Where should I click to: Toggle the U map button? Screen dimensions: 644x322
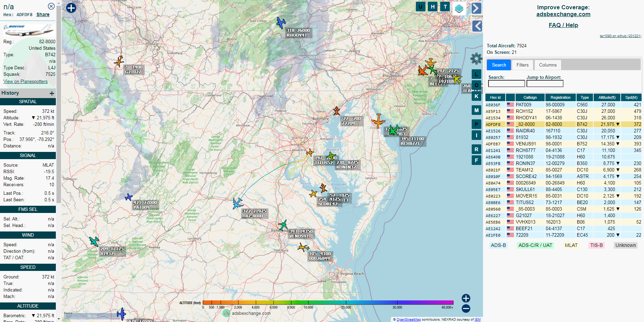(x=421, y=7)
